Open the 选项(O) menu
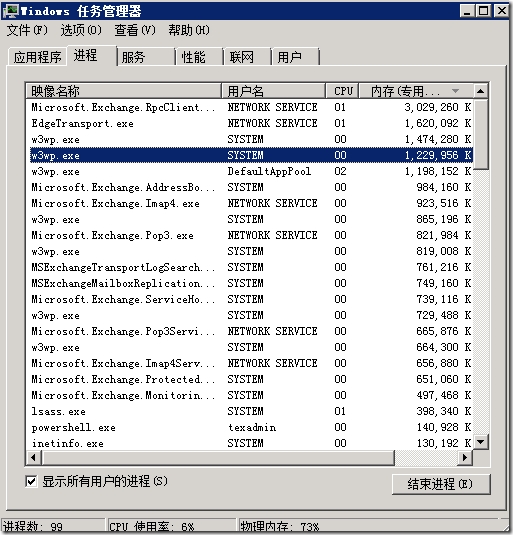The height and width of the screenshot is (535, 513). [81, 30]
